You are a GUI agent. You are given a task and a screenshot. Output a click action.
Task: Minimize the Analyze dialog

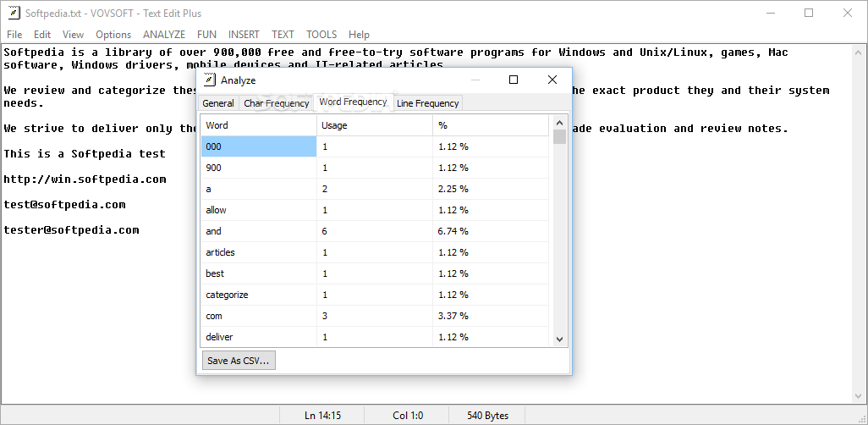[475, 80]
